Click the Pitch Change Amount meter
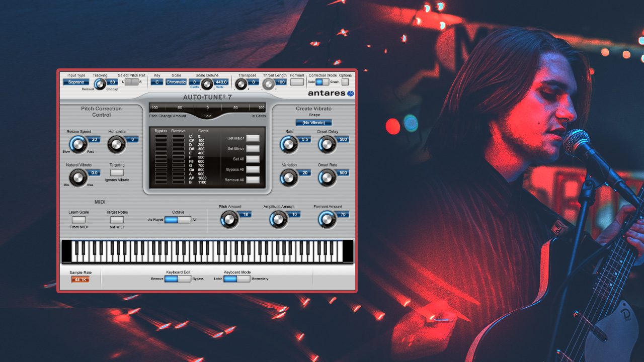This screenshot has height=362, width=644. pos(207,108)
